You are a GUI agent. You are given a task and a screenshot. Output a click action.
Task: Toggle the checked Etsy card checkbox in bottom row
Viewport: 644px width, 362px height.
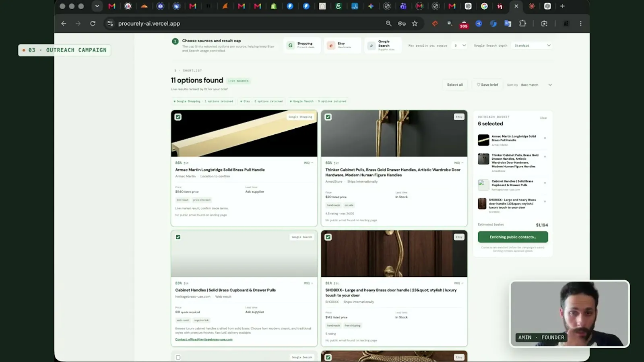tap(328, 357)
